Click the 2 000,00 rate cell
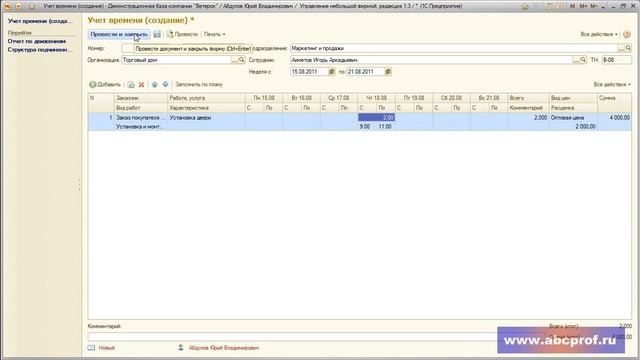640x360 pixels. pyautogui.click(x=573, y=127)
